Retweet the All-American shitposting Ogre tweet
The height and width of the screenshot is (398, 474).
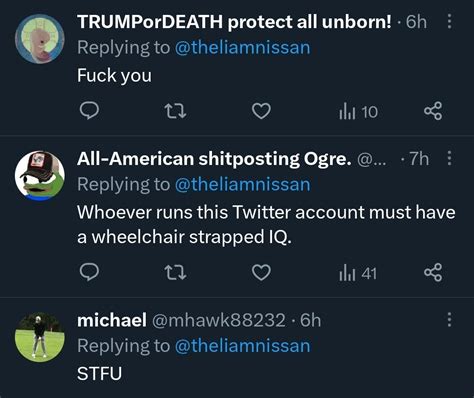coord(176,273)
